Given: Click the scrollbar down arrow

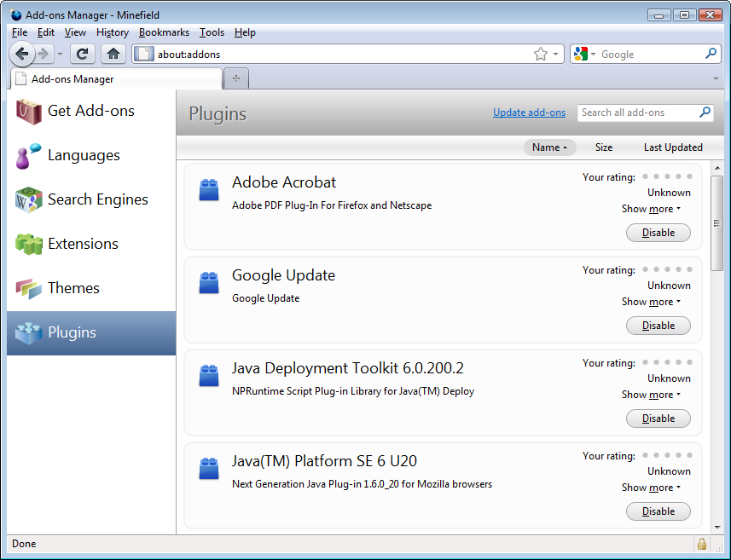Looking at the screenshot, I should pyautogui.click(x=717, y=528).
